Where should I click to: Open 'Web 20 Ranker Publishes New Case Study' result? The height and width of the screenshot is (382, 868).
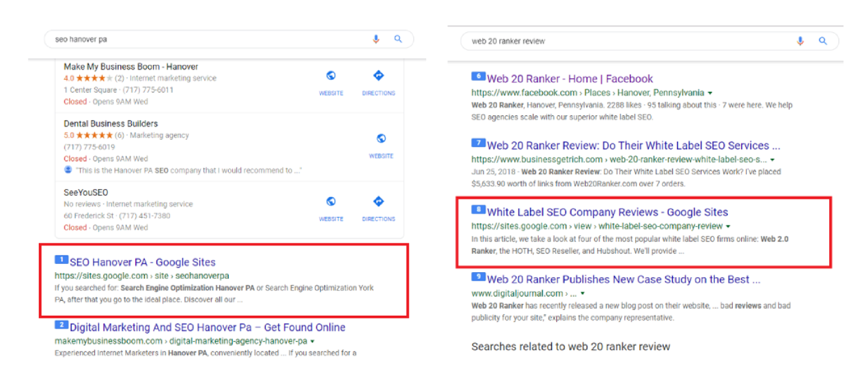point(623,279)
